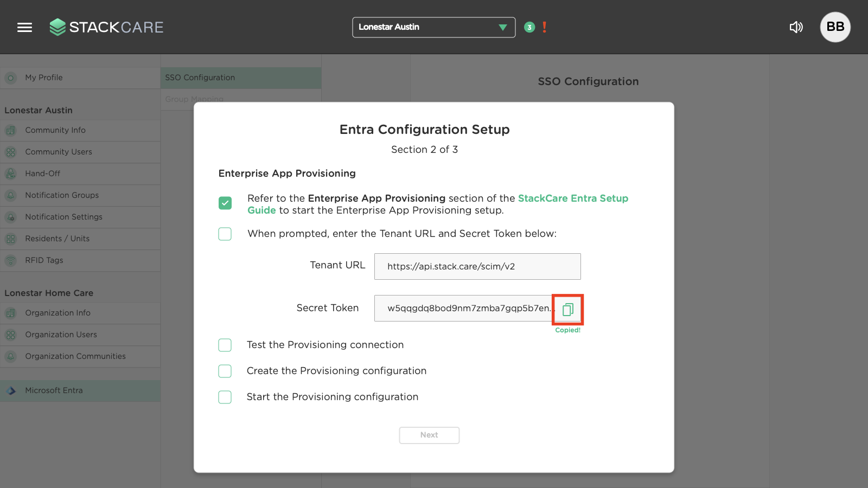Check Test the Provisioning connection
The image size is (868, 488).
225,345
